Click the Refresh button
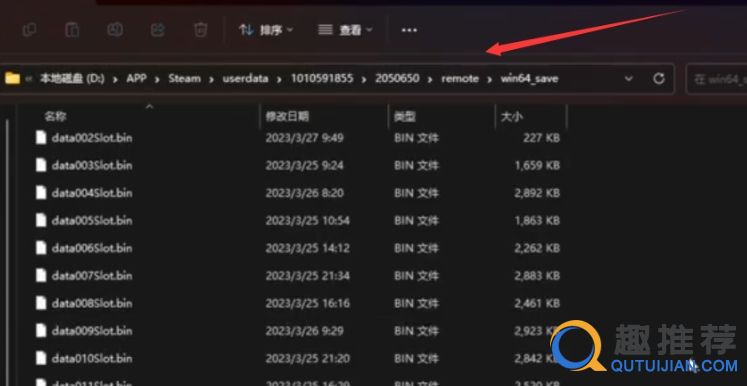The height and width of the screenshot is (386, 747). (x=659, y=79)
